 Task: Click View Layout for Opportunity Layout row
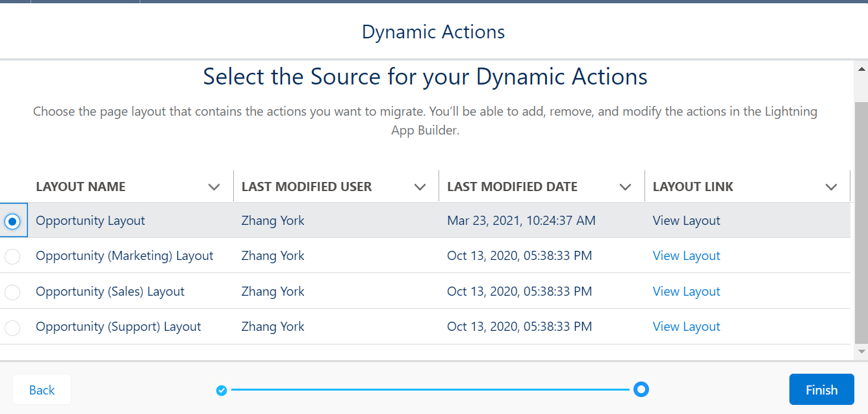[x=686, y=220]
